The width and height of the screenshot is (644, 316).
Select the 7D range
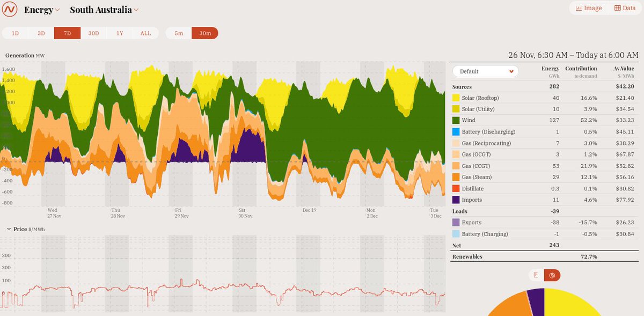point(67,33)
